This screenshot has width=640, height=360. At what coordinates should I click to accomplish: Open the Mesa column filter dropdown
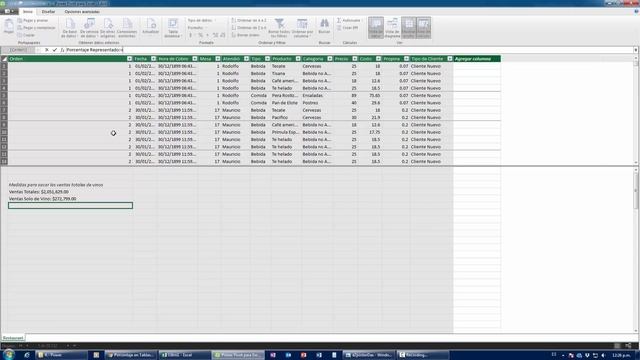(218, 59)
